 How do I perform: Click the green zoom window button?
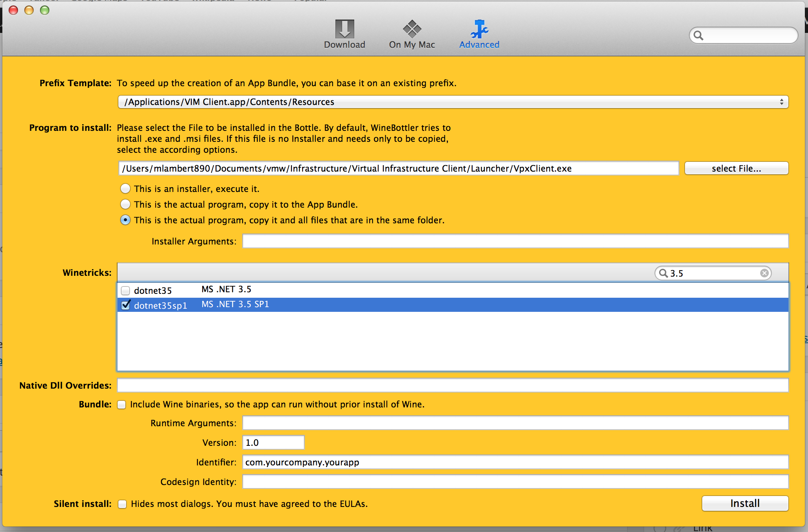(45, 10)
